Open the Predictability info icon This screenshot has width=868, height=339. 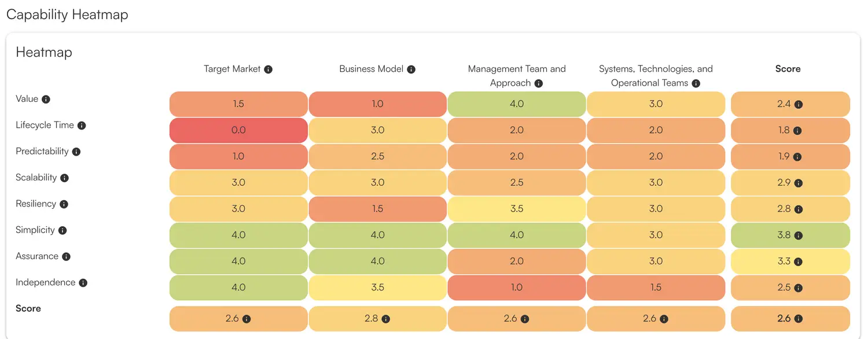point(76,152)
